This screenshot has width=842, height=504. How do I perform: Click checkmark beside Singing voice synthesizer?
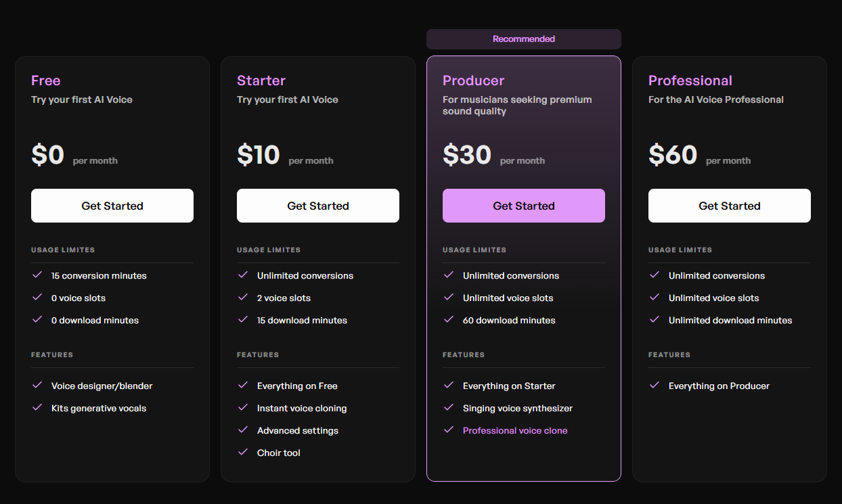click(x=449, y=408)
